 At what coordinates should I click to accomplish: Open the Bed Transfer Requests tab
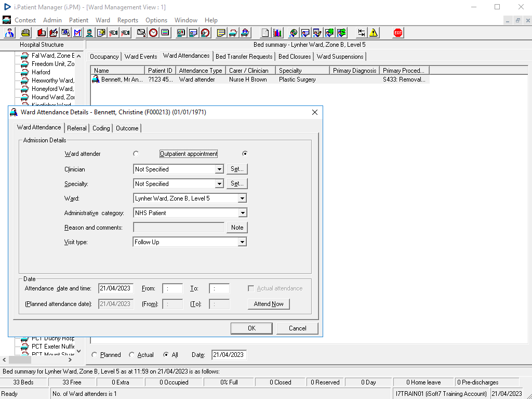(x=244, y=57)
